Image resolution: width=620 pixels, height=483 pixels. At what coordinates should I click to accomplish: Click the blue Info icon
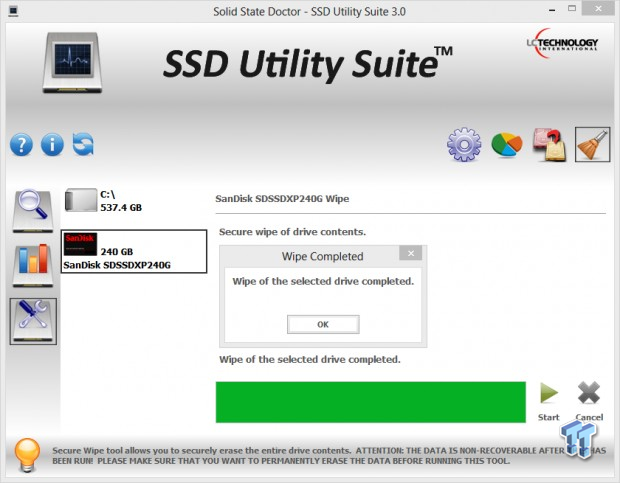pyautogui.click(x=52, y=145)
